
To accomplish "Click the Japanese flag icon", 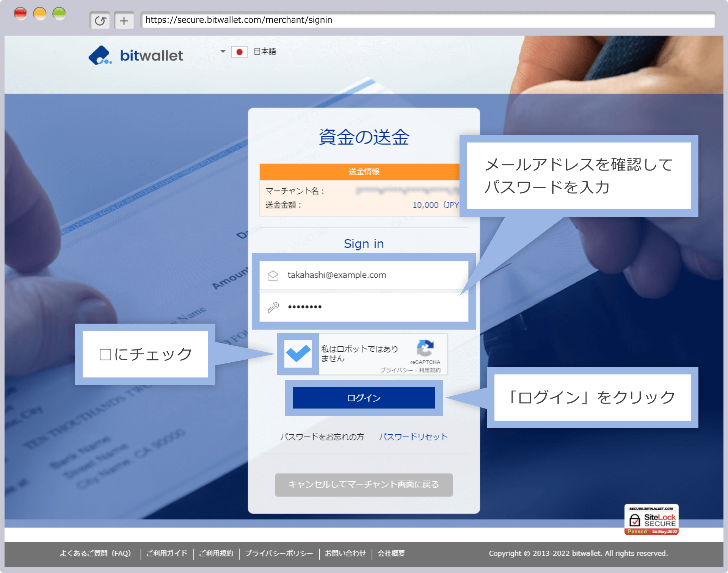I will [x=240, y=52].
